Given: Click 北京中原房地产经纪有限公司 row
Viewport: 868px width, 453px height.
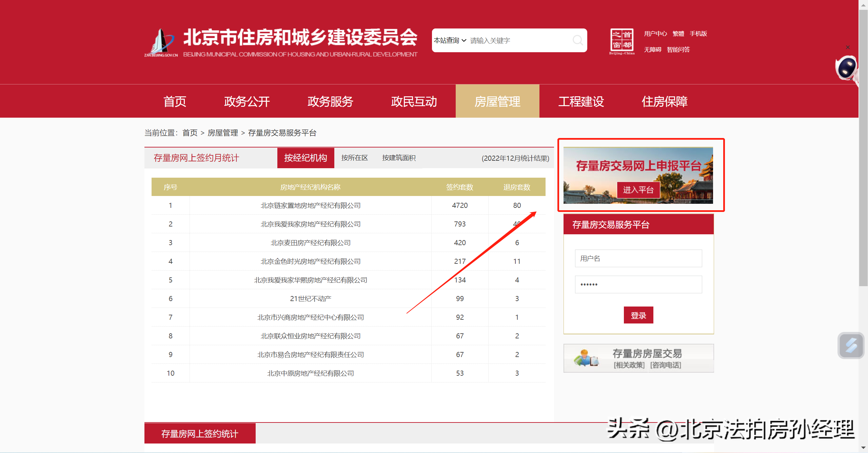Looking at the screenshot, I should point(349,373).
